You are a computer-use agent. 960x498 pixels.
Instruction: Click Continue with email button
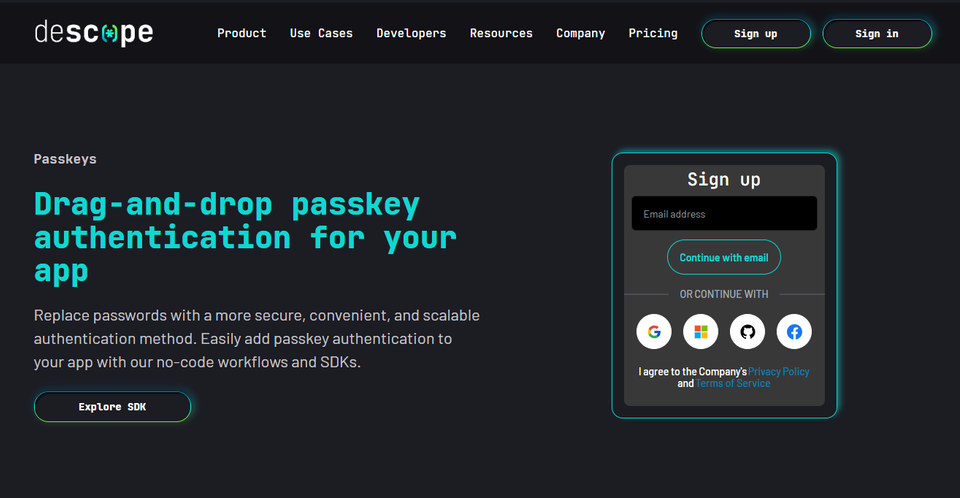[x=724, y=257]
